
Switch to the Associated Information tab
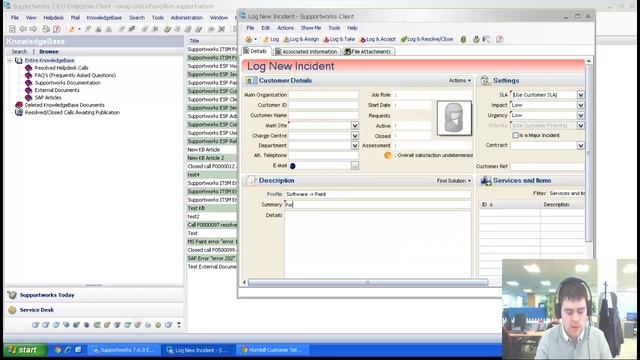(306, 51)
